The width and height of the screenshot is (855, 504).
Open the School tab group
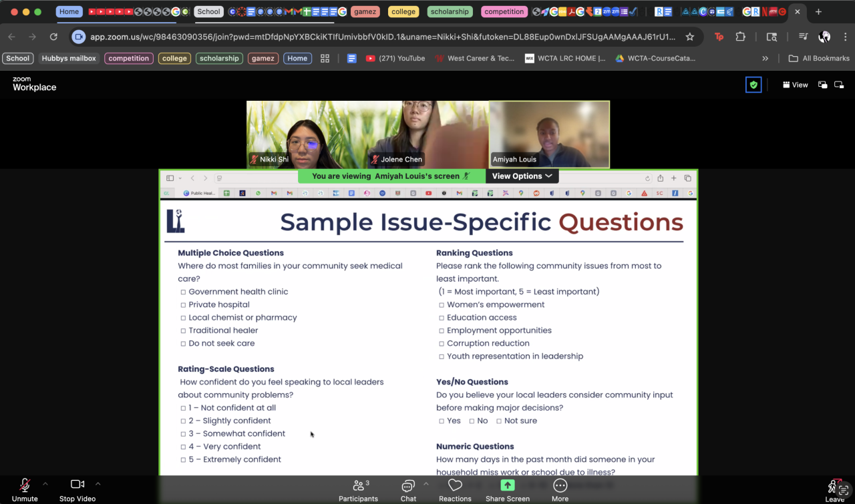(x=208, y=11)
